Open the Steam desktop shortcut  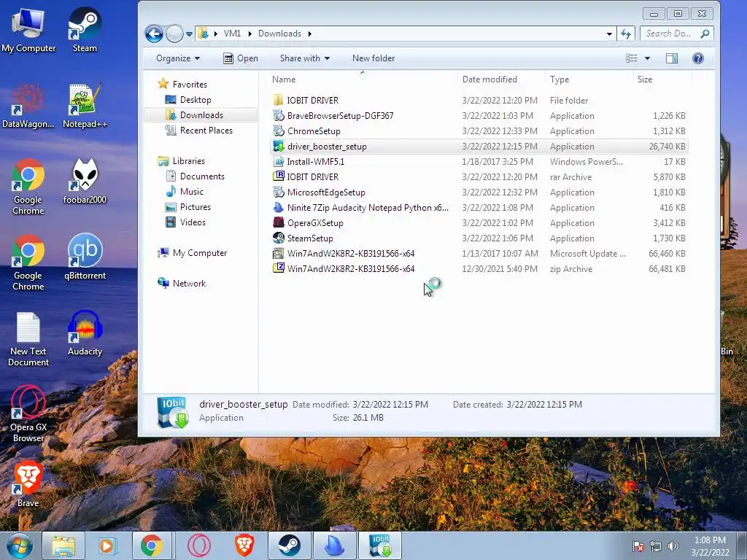(x=85, y=29)
